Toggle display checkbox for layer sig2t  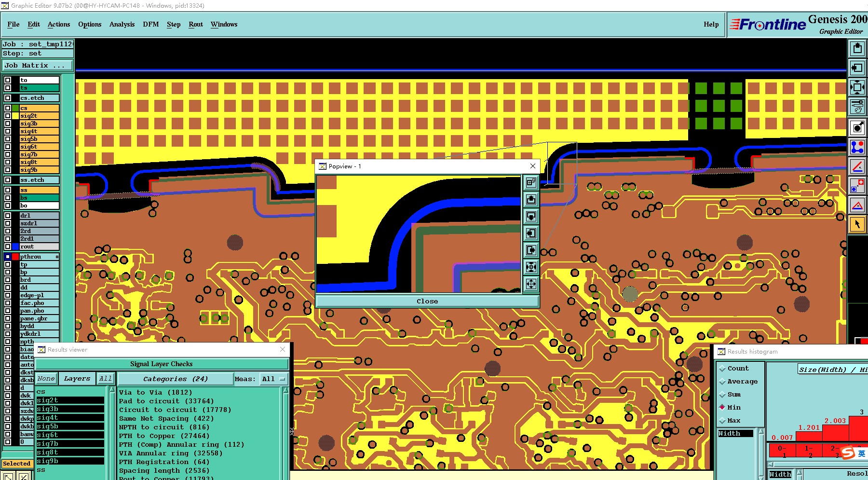(x=8, y=116)
